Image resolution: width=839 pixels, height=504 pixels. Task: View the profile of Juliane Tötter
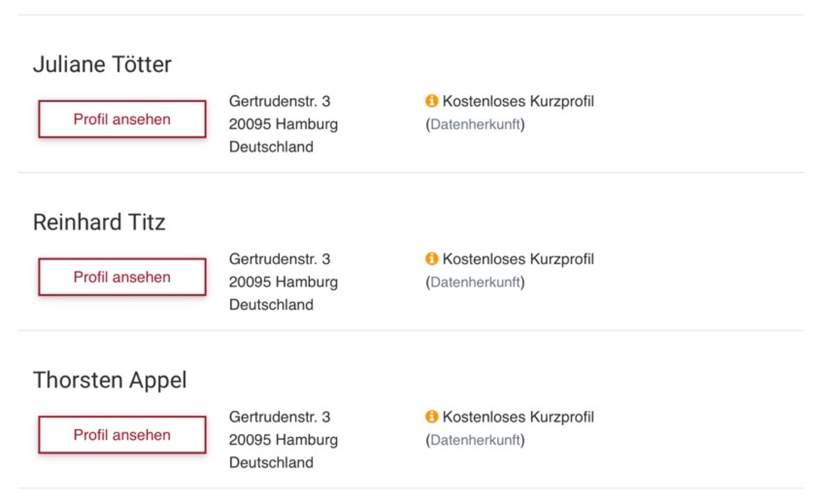coord(122,119)
